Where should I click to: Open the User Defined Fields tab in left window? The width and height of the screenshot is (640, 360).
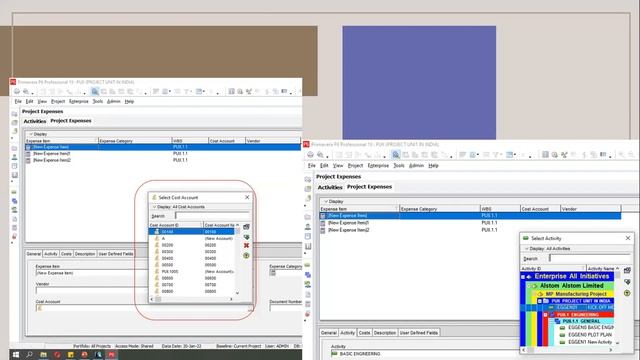click(x=116, y=254)
